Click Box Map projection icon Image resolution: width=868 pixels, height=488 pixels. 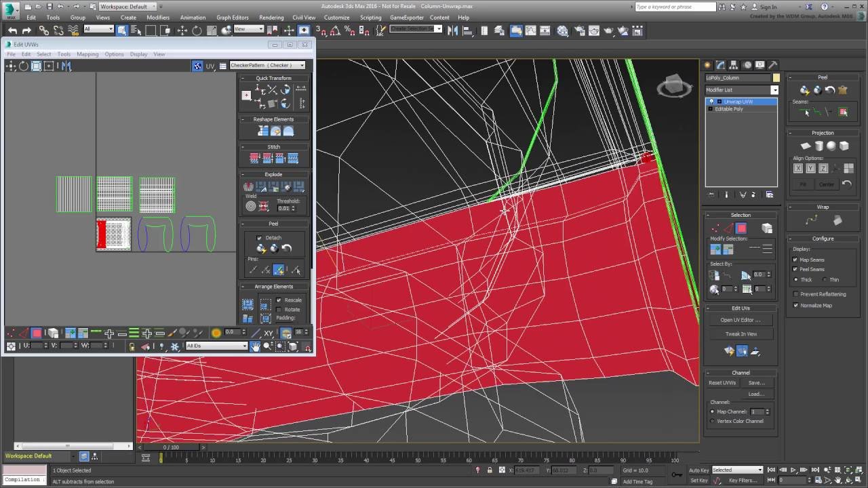coord(844,146)
